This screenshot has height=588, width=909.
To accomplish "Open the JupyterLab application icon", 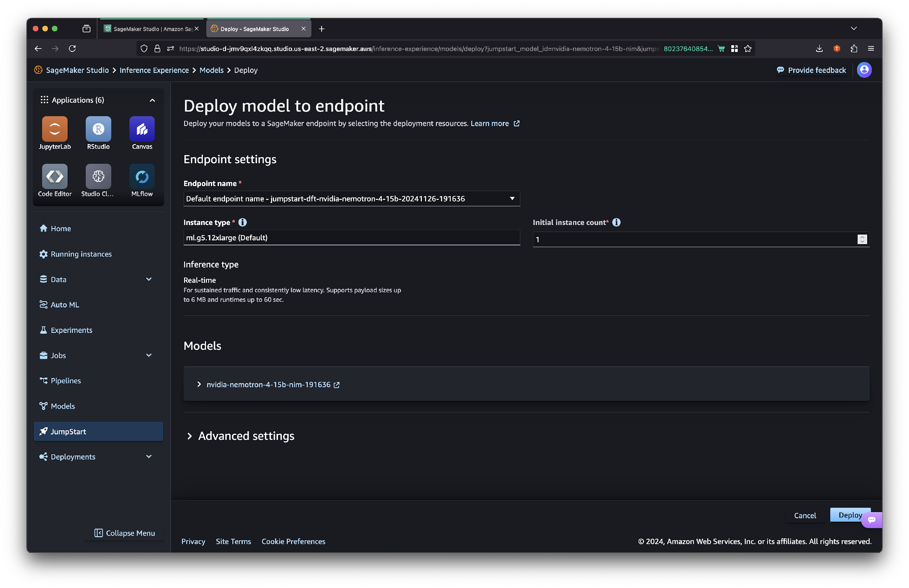I will 55,129.
